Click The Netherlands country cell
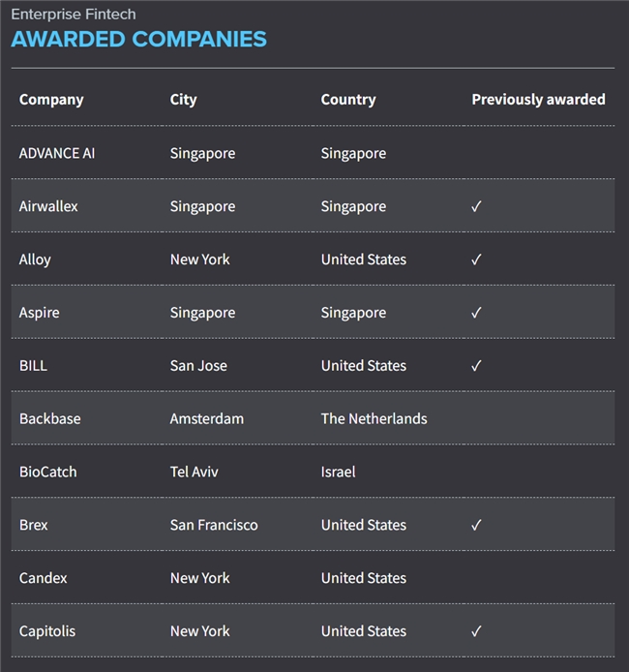Viewport: 629px width, 672px height. pos(374,418)
